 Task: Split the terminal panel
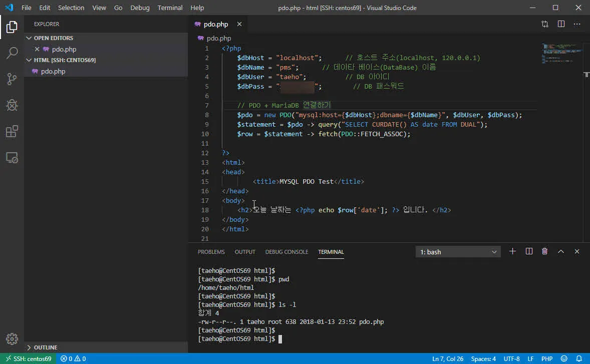point(528,251)
